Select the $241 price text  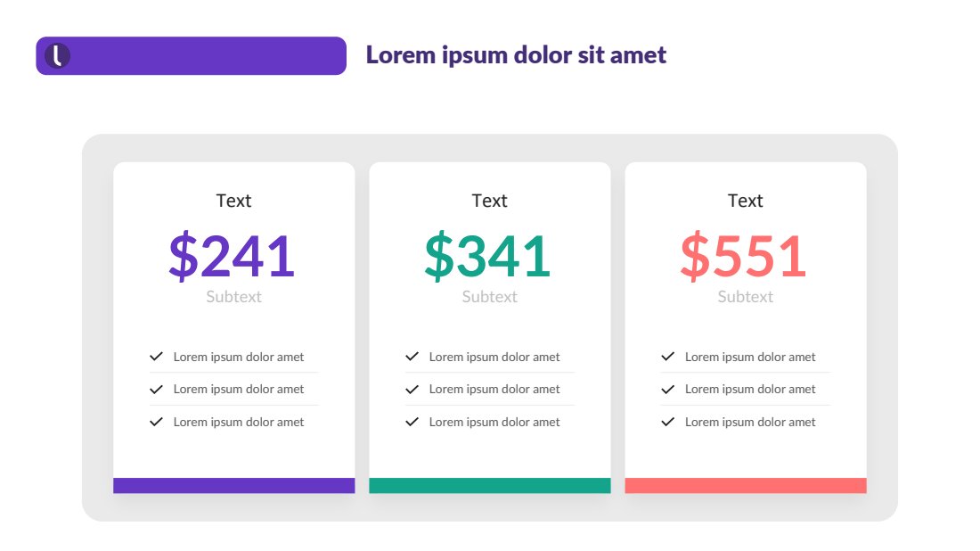point(232,255)
